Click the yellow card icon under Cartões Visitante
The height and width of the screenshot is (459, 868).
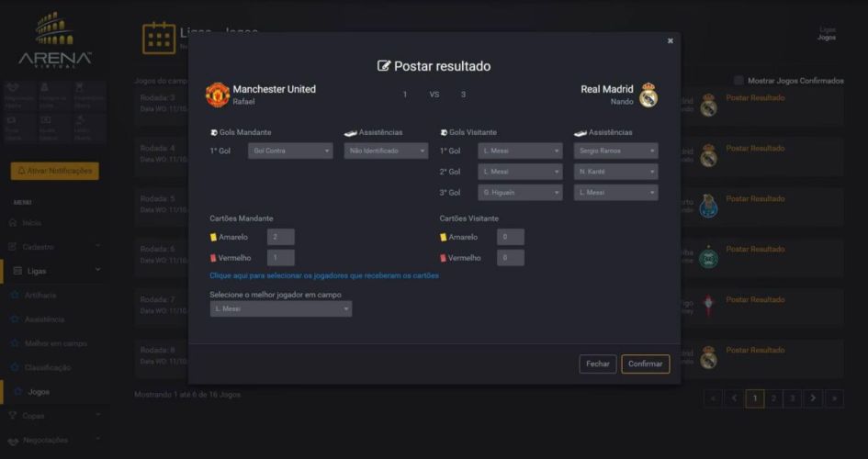point(443,237)
